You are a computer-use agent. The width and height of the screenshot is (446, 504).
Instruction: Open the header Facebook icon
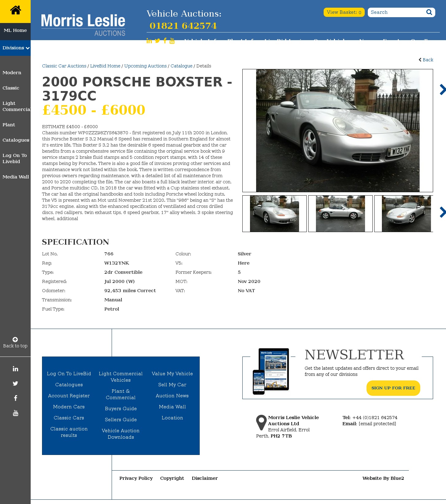point(165,41)
